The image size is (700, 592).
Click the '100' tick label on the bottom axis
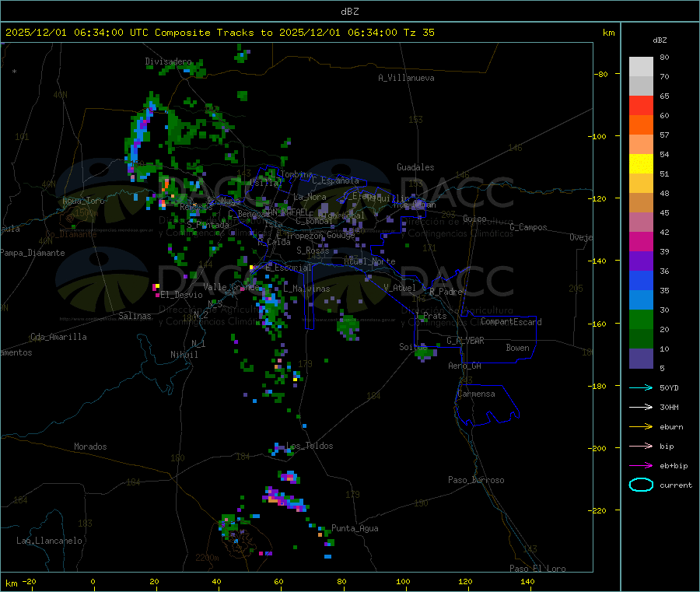pyautogui.click(x=403, y=581)
